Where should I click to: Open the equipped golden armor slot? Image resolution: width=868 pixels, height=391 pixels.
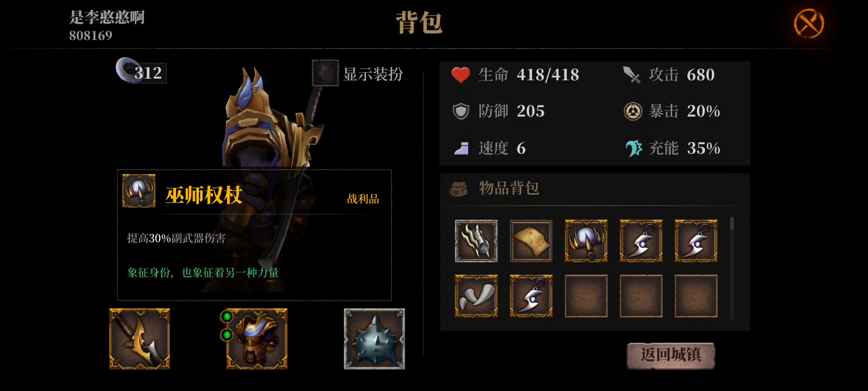pyautogui.click(x=257, y=339)
